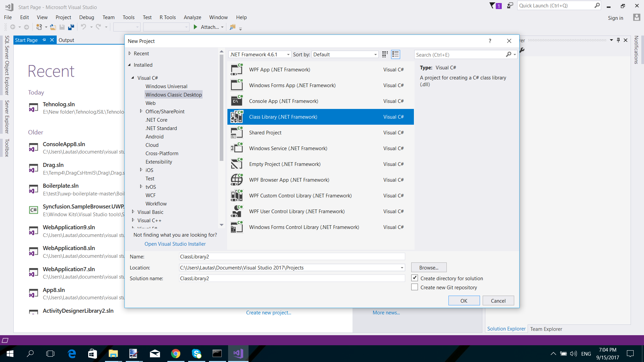Open Microsoft Edge from the taskbar
The image size is (644, 362).
[x=72, y=354]
